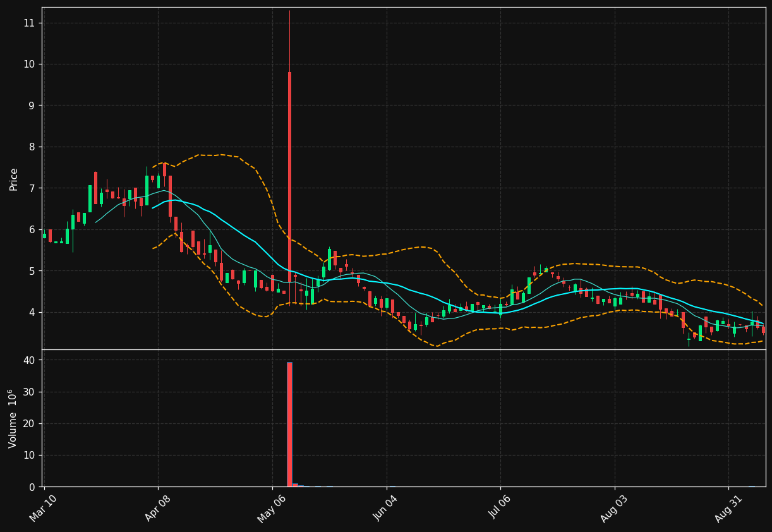The width and height of the screenshot is (772, 532).
Task: Click the volume axis value 0
Action: [32, 487]
